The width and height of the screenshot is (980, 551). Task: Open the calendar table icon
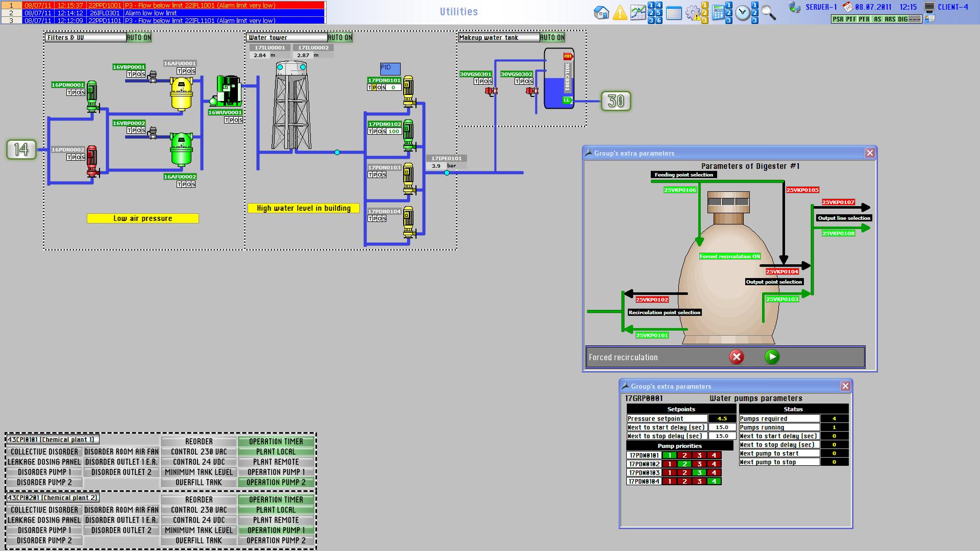(674, 13)
